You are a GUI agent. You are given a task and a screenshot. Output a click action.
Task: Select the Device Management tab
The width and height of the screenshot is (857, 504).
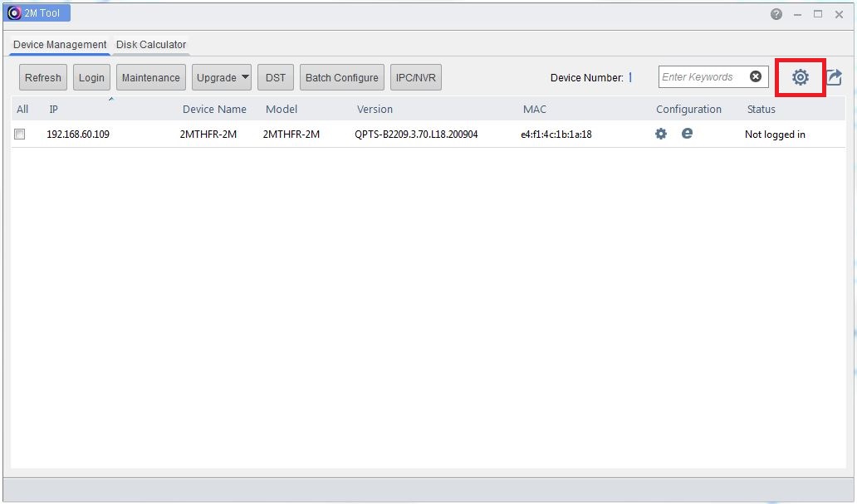[60, 45]
